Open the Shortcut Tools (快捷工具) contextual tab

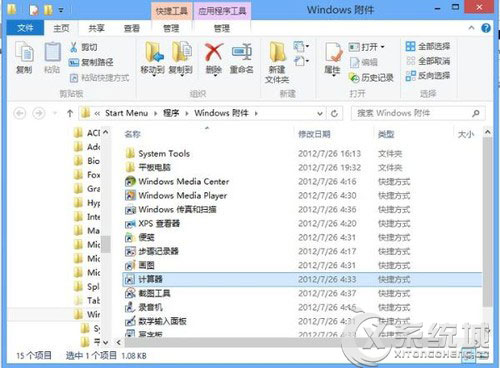[x=171, y=11]
